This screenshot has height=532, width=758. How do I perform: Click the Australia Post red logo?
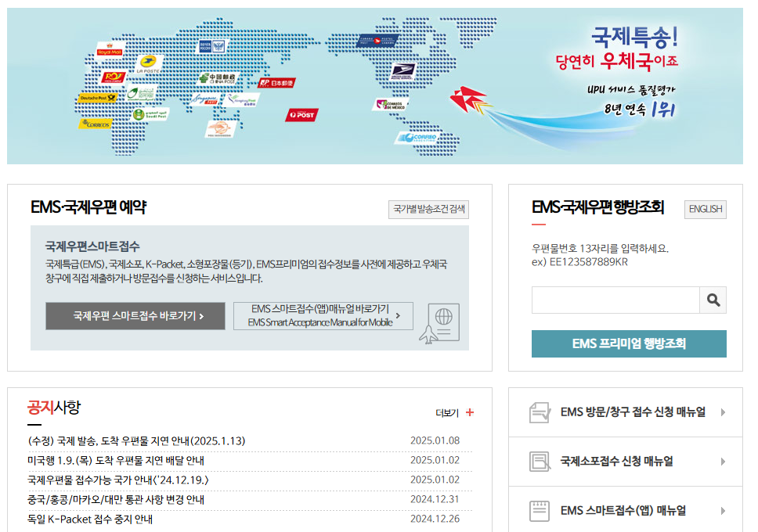coord(302,115)
